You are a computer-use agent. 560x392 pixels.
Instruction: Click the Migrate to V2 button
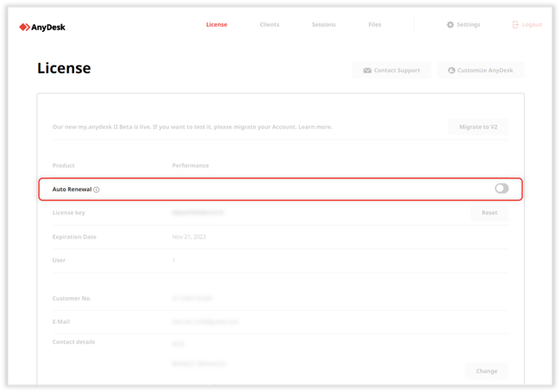tap(478, 127)
